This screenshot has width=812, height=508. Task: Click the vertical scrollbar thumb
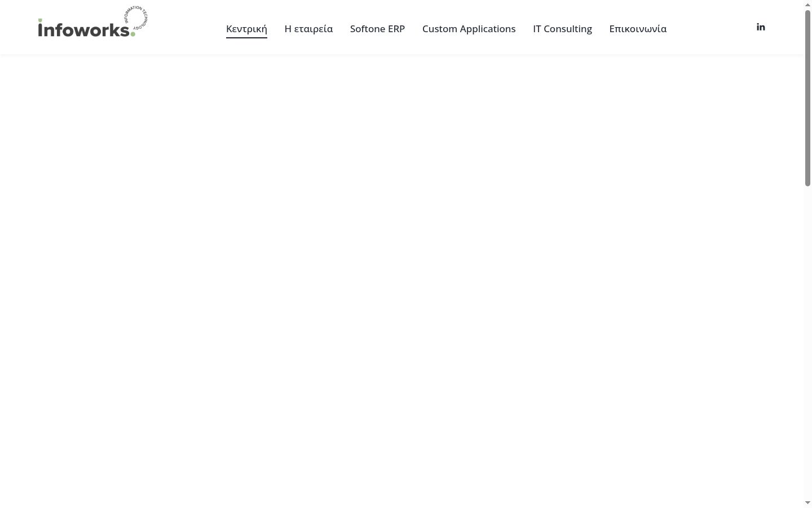click(x=807, y=98)
